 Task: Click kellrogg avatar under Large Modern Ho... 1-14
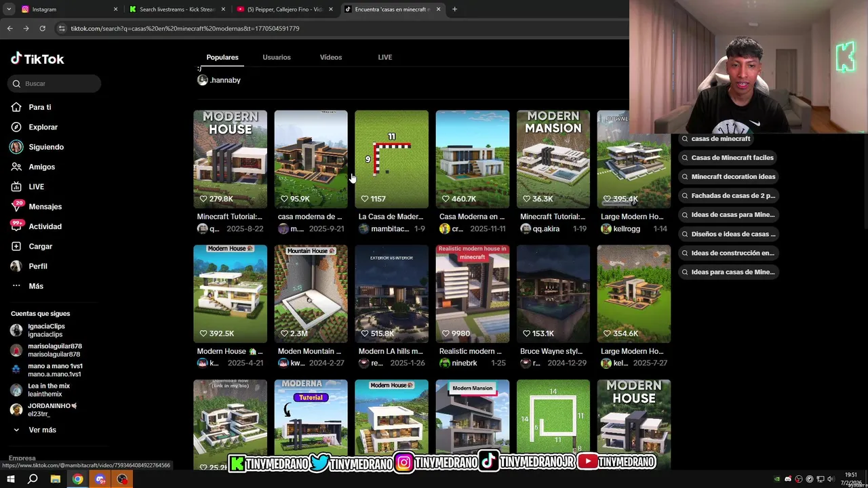pyautogui.click(x=606, y=229)
